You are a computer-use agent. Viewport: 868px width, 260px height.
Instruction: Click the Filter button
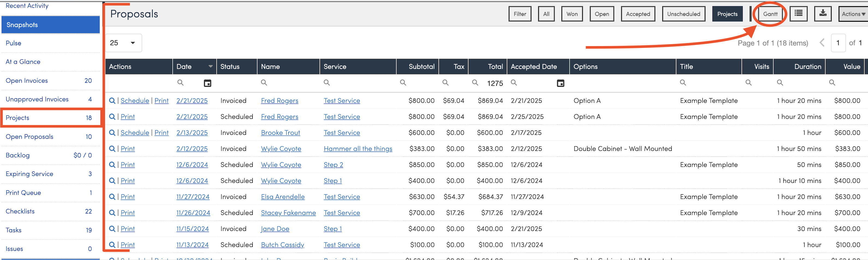pos(520,14)
